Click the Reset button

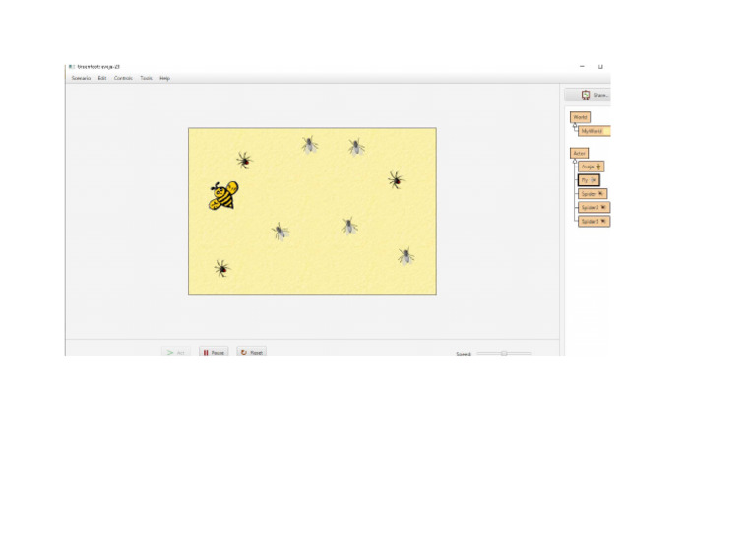[252, 352]
